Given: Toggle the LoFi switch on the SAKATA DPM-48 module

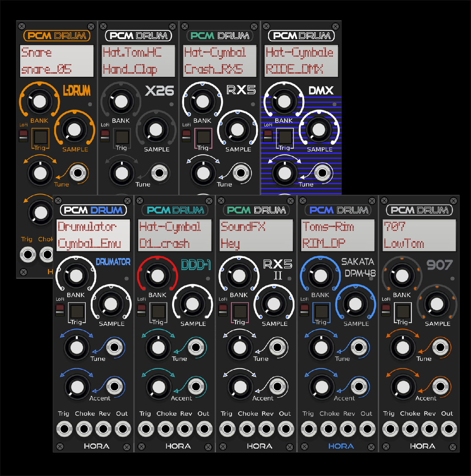Looking at the screenshot, I should click(304, 310).
